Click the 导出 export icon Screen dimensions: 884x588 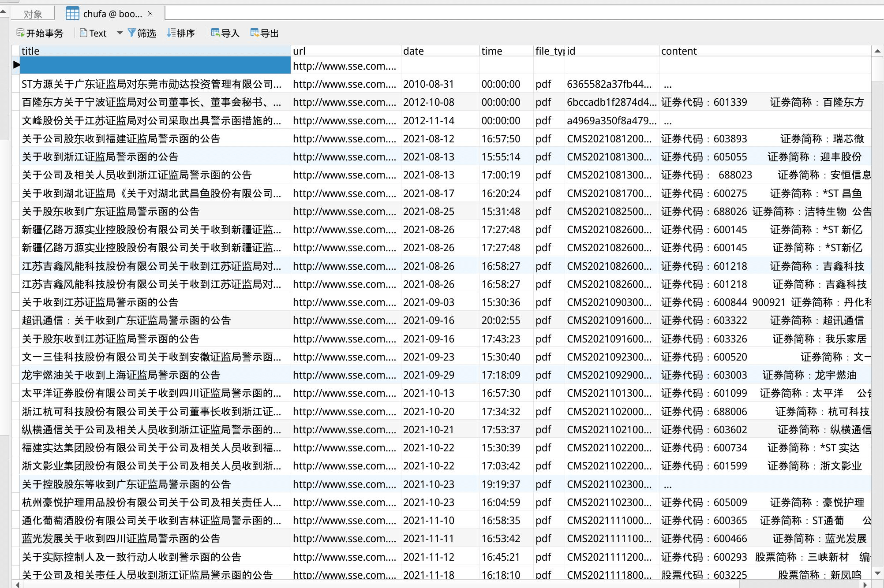255,33
